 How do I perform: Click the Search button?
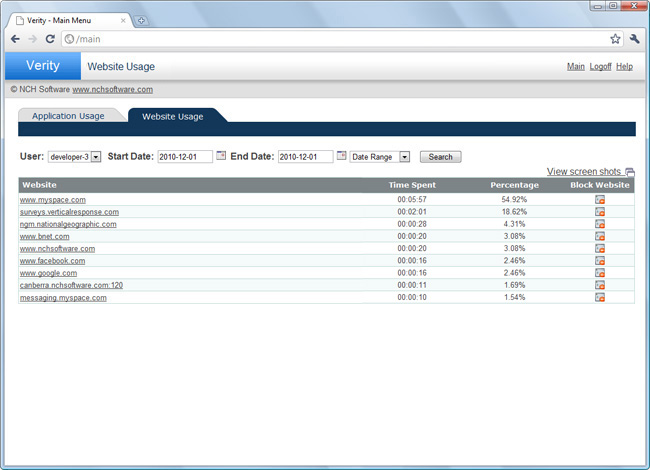coord(440,157)
